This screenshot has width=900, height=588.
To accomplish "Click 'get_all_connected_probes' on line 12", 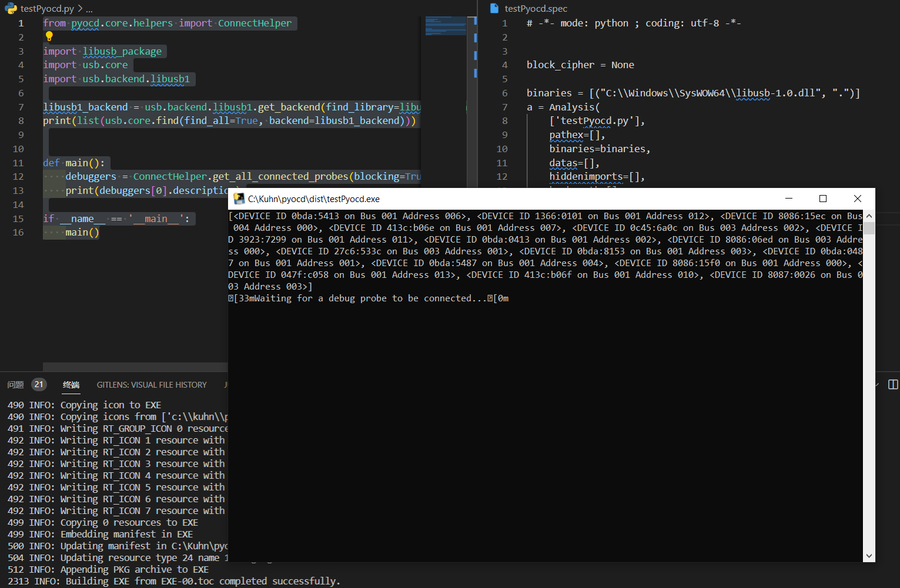I will click(280, 177).
